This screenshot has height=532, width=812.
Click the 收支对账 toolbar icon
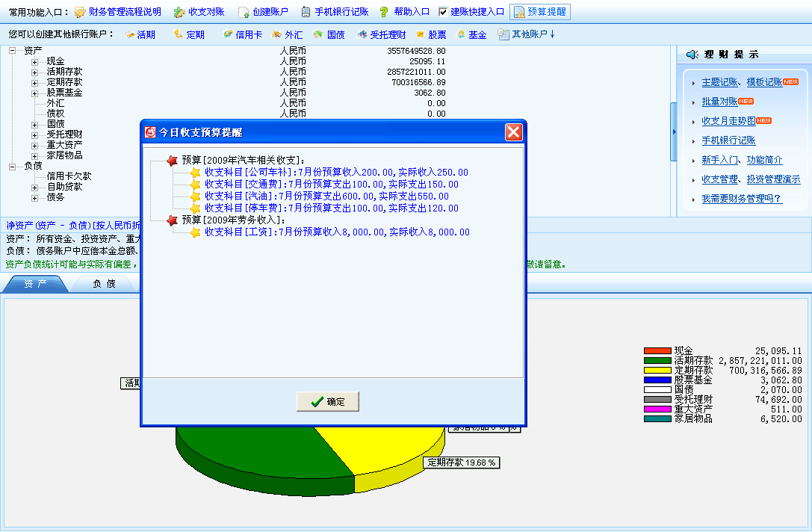pyautogui.click(x=179, y=12)
